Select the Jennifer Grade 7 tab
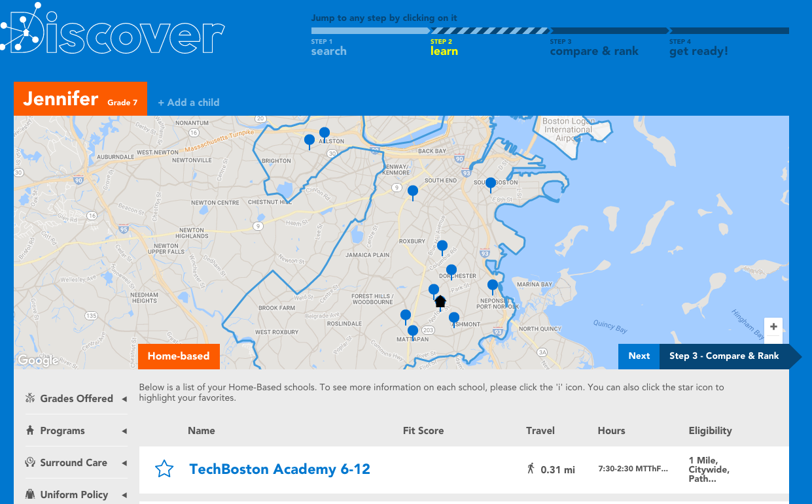The height and width of the screenshot is (504, 812). coord(80,99)
